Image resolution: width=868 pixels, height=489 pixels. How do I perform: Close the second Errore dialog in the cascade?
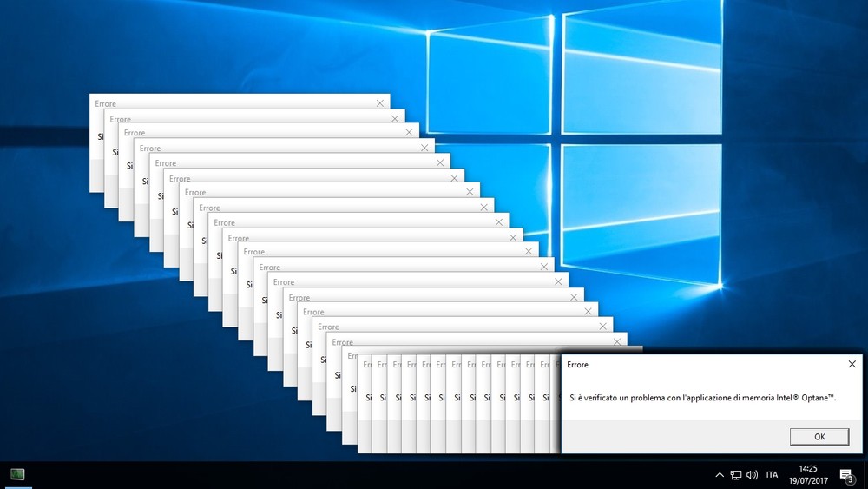point(395,118)
